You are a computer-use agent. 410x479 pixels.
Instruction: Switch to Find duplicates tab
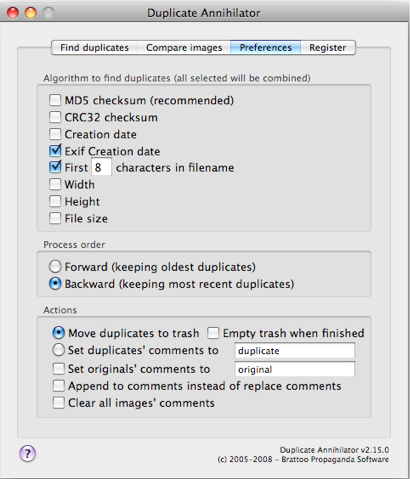[x=94, y=48]
